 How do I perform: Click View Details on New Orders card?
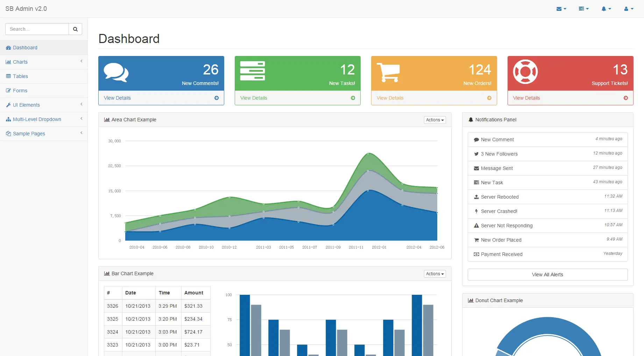tap(390, 98)
